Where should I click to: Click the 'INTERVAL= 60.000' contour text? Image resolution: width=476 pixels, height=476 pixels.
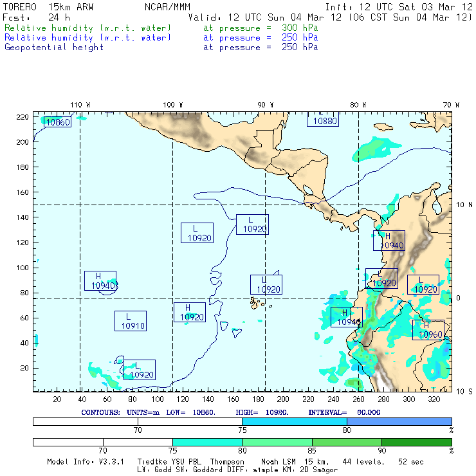pyautogui.click(x=344, y=412)
